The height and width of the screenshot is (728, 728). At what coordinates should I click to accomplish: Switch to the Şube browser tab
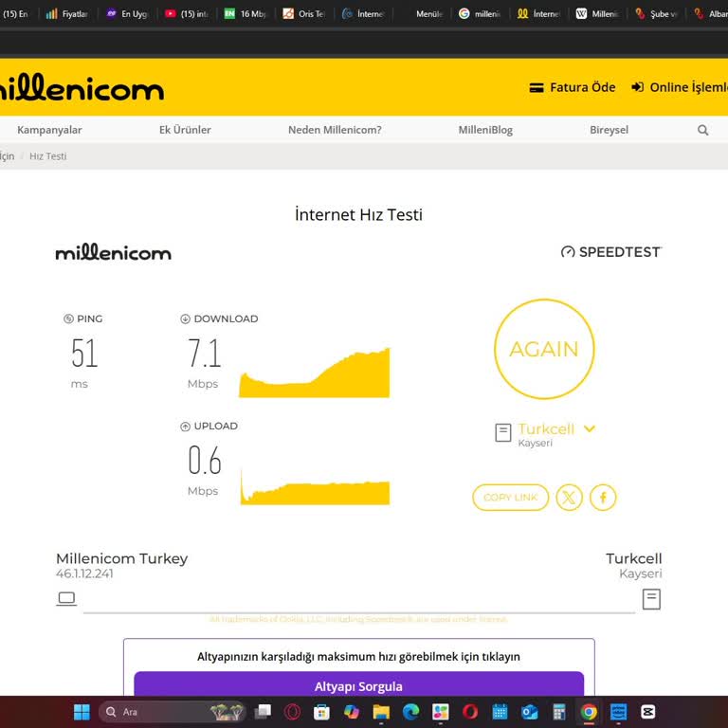click(x=656, y=14)
